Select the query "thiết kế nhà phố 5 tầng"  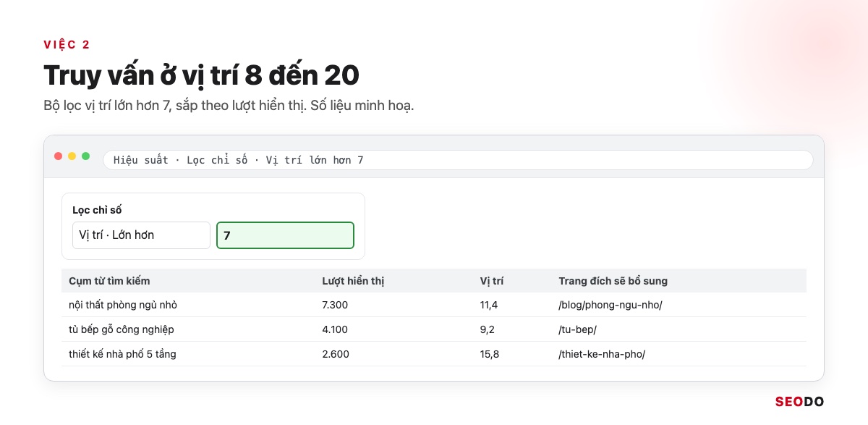pyautogui.click(x=122, y=354)
